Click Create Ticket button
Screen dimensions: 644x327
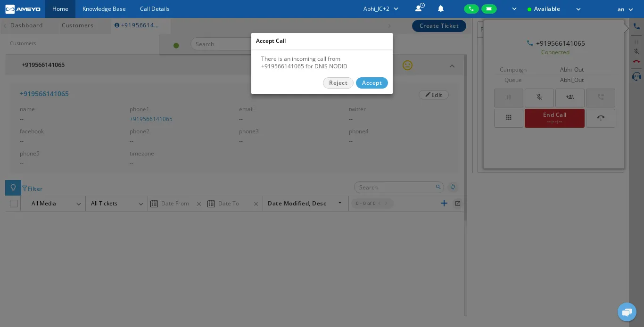point(439,26)
